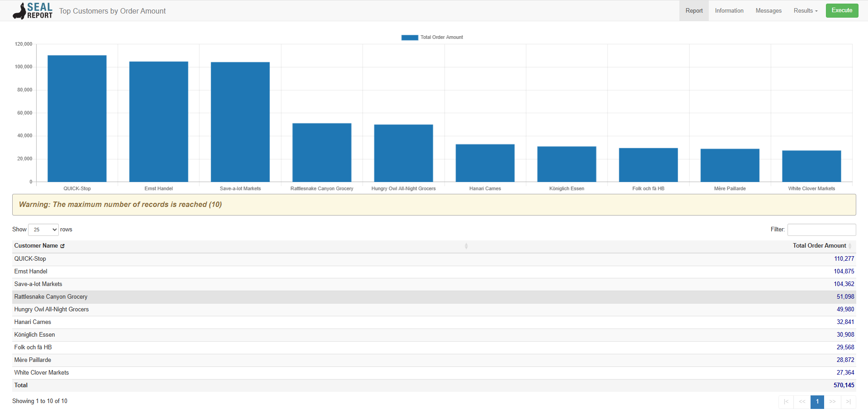
Task: Jump to last page of results
Action: (848, 402)
